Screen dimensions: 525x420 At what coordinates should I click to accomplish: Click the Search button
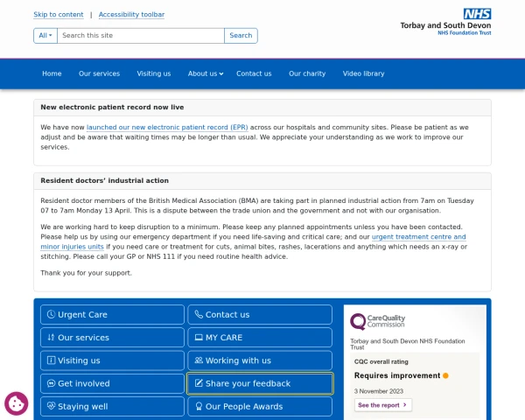coord(241,36)
